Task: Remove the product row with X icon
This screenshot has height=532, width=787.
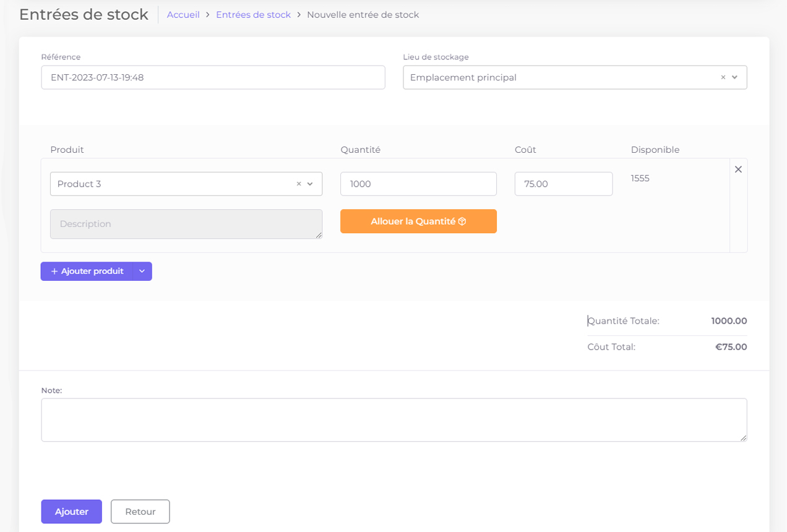Action: point(738,169)
